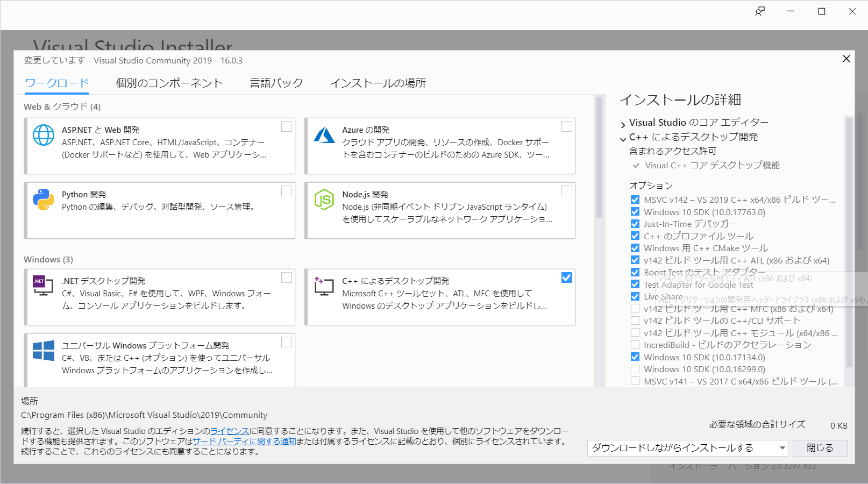This screenshot has height=484, width=868.
Task: Check IncrediBuild - ビルドのアクセラレーション option
Action: (x=635, y=345)
